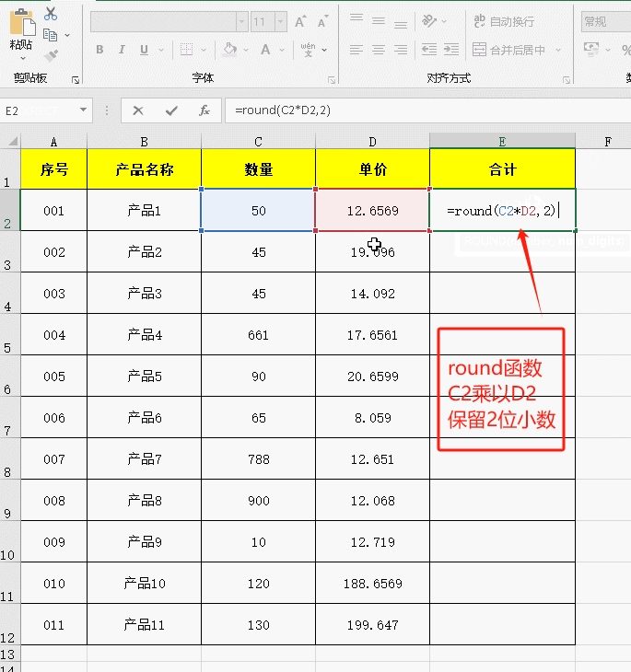631x672 pixels.
Task: Open 剪贴板 clipboard dialog launcher
Action: (x=76, y=80)
